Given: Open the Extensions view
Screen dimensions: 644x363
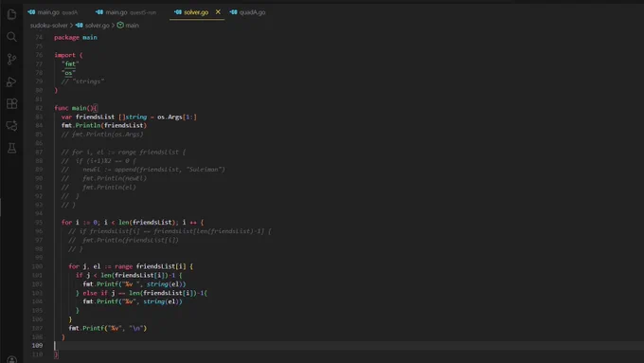Looking at the screenshot, I should pyautogui.click(x=11, y=103).
